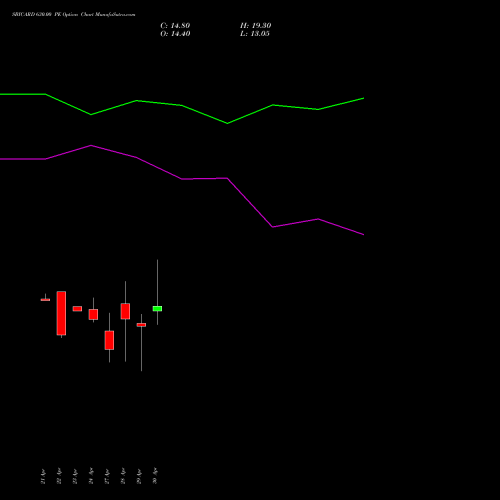Click the 23 Apr date label
The width and height of the screenshot is (500, 500).
(x=75, y=476)
